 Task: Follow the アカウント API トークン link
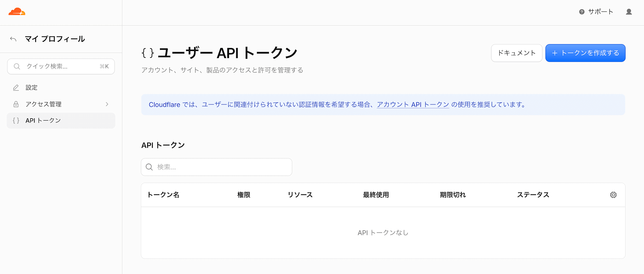point(413,104)
